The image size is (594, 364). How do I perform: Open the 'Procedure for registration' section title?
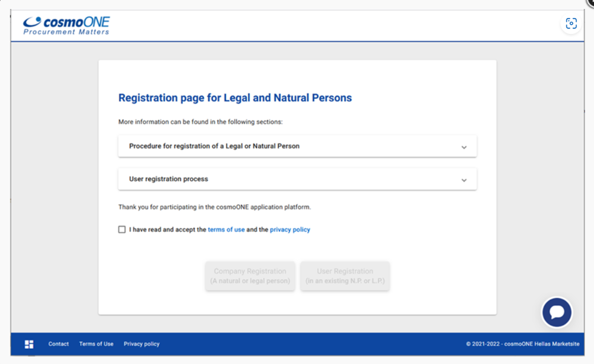coord(214,146)
